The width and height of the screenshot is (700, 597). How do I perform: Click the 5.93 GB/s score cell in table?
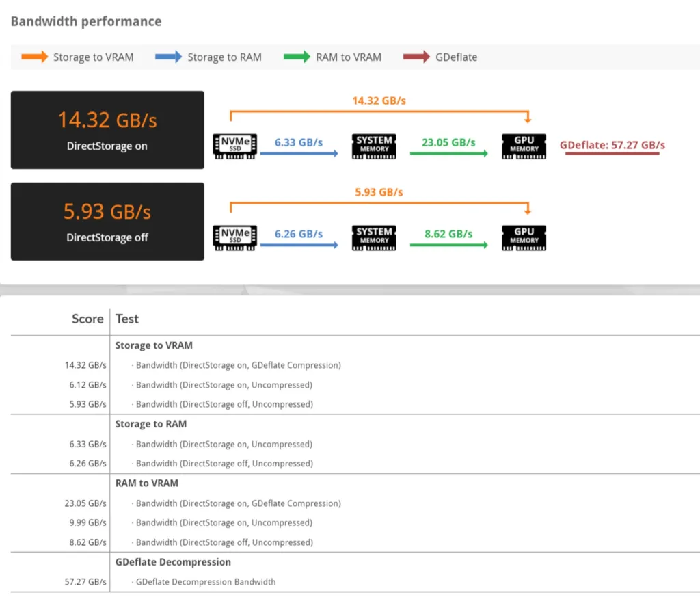click(87, 404)
